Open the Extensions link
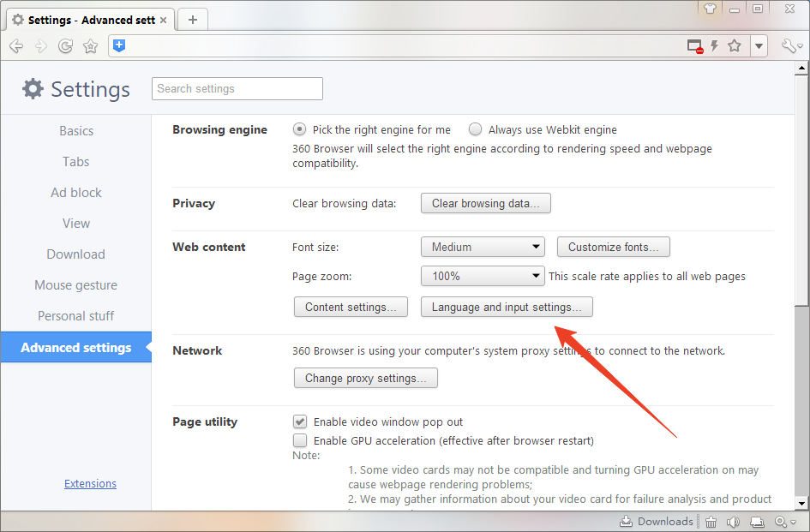 pos(90,484)
